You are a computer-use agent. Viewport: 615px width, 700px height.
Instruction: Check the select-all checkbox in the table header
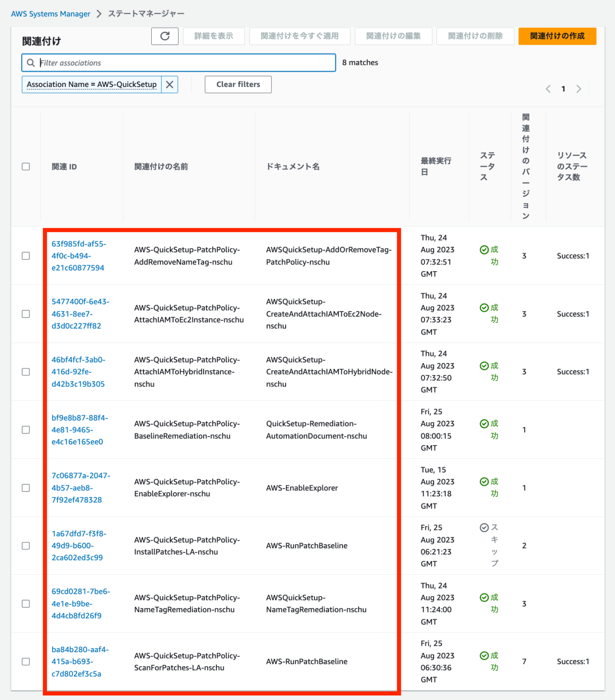click(x=26, y=166)
